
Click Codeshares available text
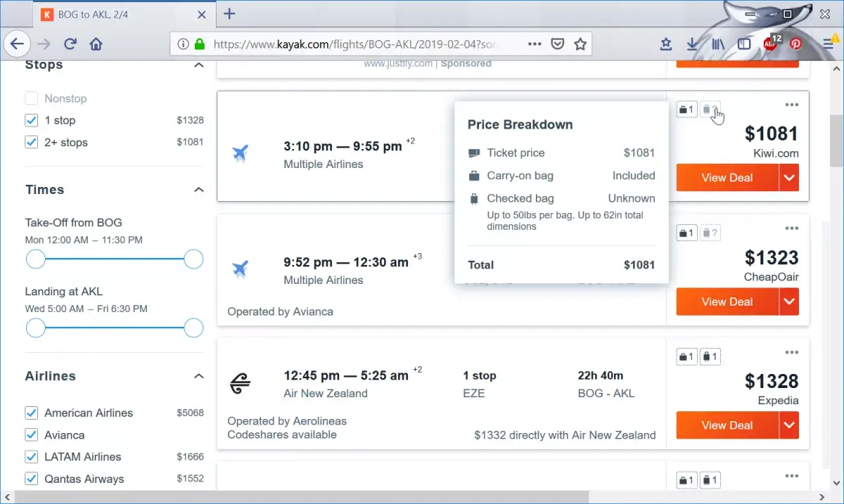coord(282,434)
